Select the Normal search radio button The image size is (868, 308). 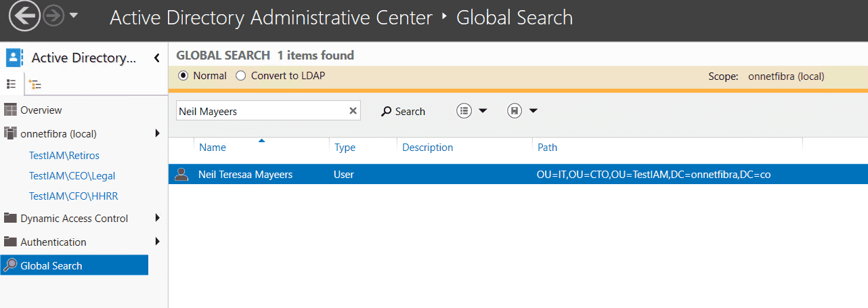tap(183, 76)
